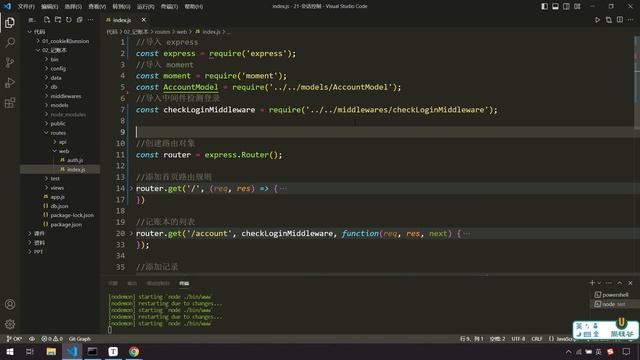Collapse all folders in explorer

click(x=80, y=20)
